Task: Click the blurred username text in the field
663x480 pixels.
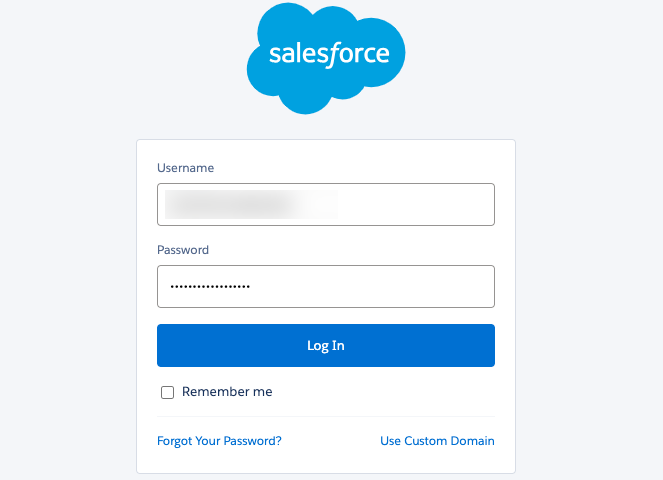Action: coord(251,204)
